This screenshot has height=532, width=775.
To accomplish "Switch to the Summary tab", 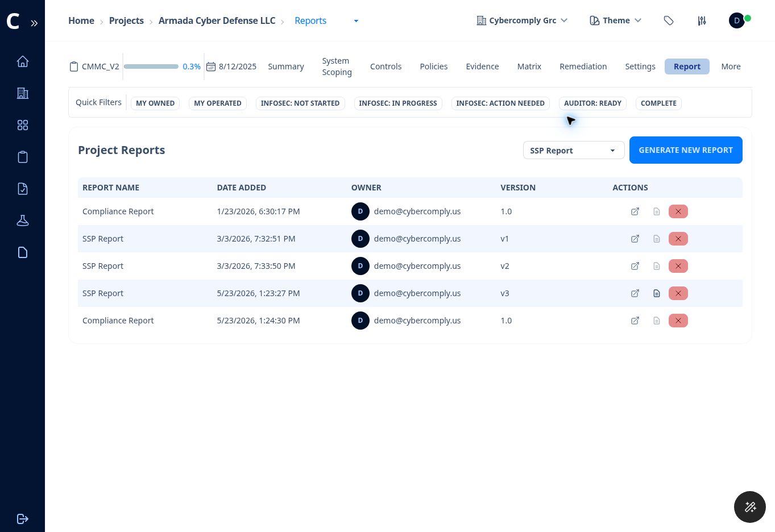I will tap(286, 66).
